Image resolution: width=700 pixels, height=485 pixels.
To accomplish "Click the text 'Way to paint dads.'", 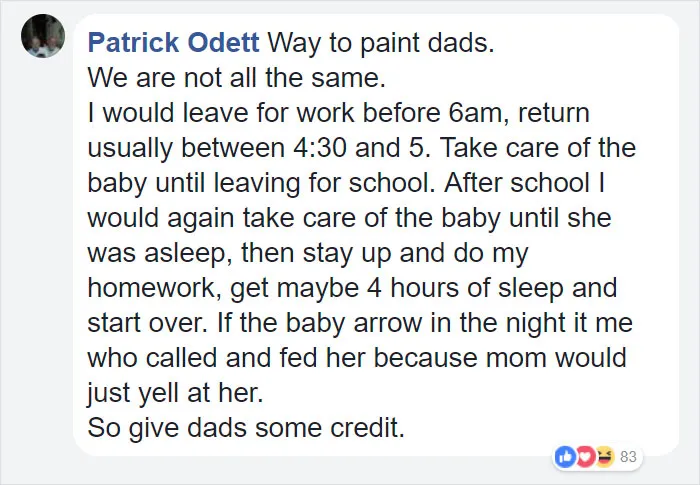I will click(381, 43).
